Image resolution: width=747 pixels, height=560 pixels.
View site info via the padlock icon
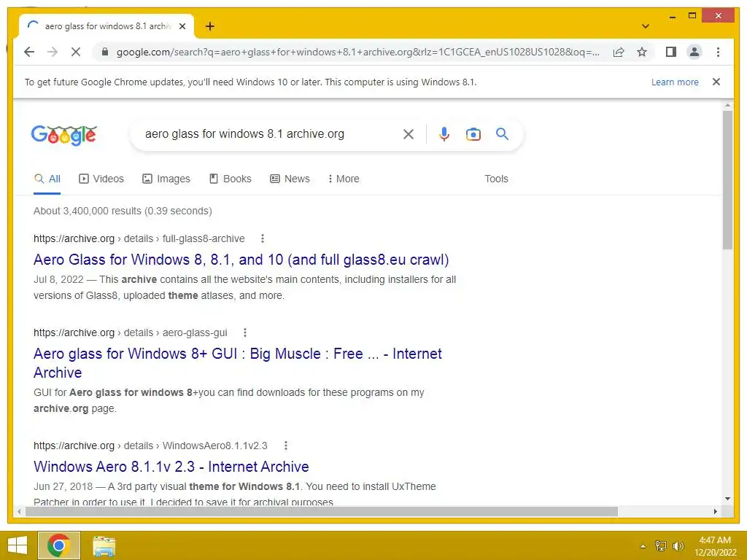click(105, 52)
